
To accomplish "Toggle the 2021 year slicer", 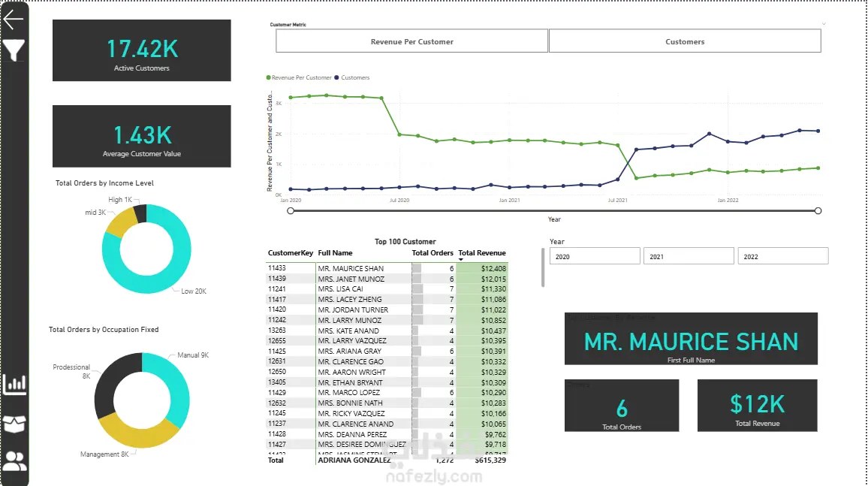I will tap(689, 256).
